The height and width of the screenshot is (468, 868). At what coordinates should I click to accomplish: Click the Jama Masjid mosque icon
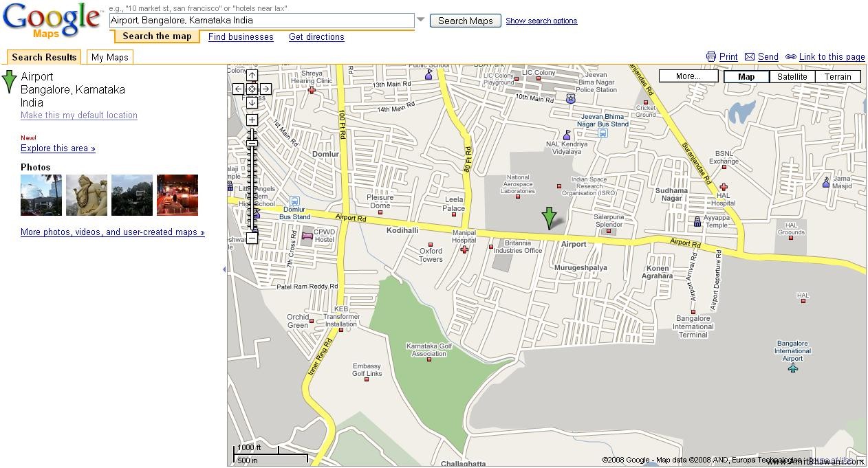(826, 183)
